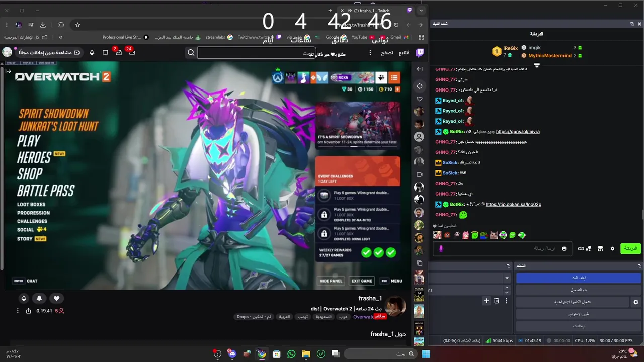Pop out the OBS controls dock icon

click(x=639, y=266)
